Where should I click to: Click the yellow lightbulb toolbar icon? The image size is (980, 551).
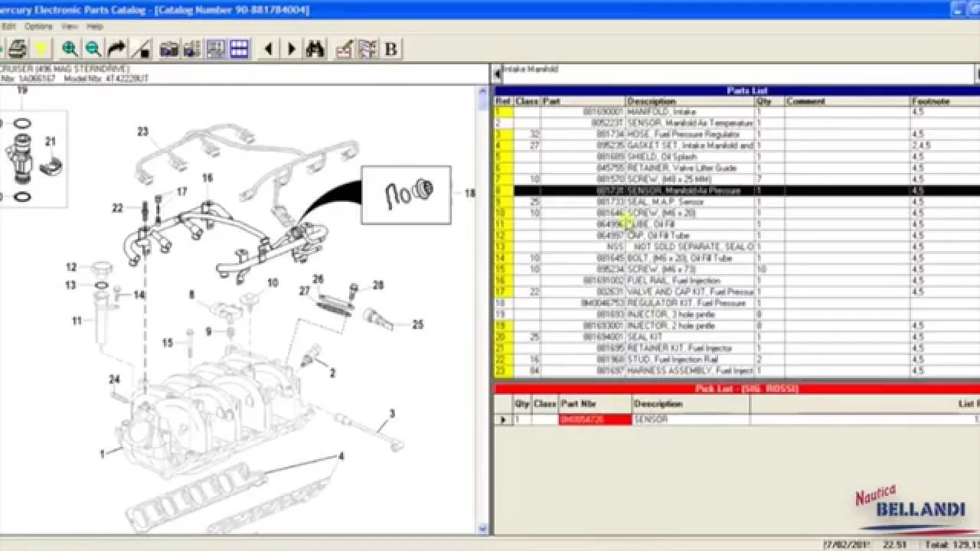point(41,49)
